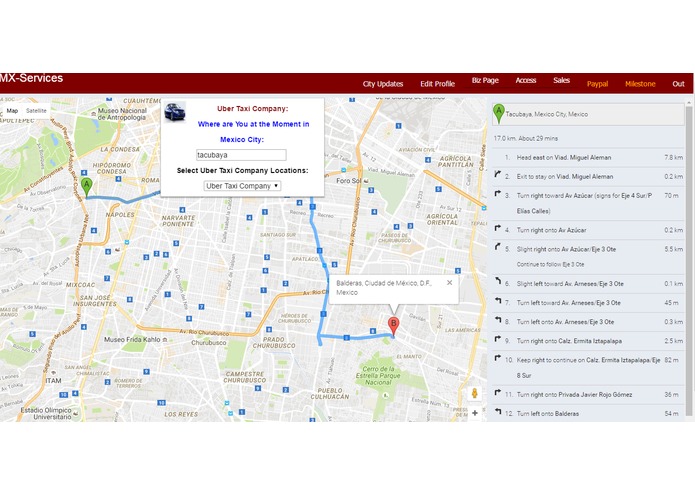The height and width of the screenshot is (494, 695).
Task: Click step 7 turn left arrow icon
Action: [x=498, y=301]
